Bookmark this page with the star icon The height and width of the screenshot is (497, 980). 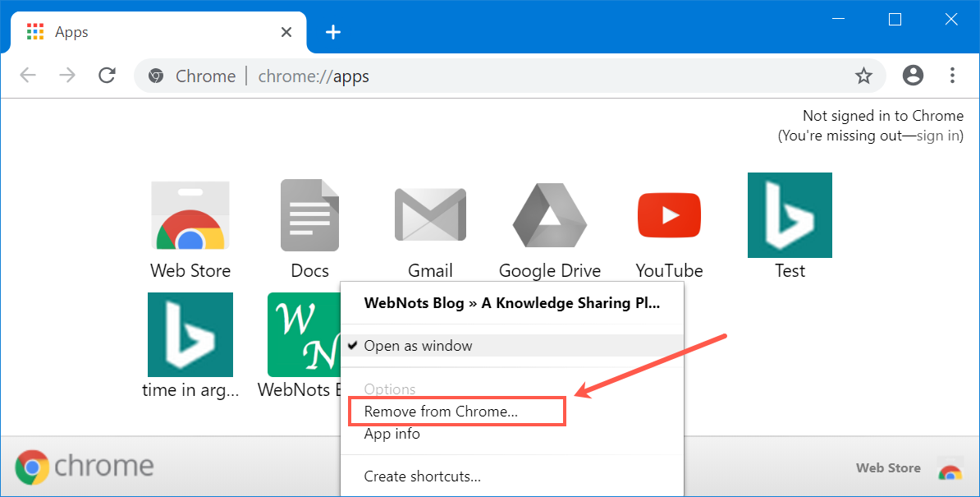[x=863, y=76]
